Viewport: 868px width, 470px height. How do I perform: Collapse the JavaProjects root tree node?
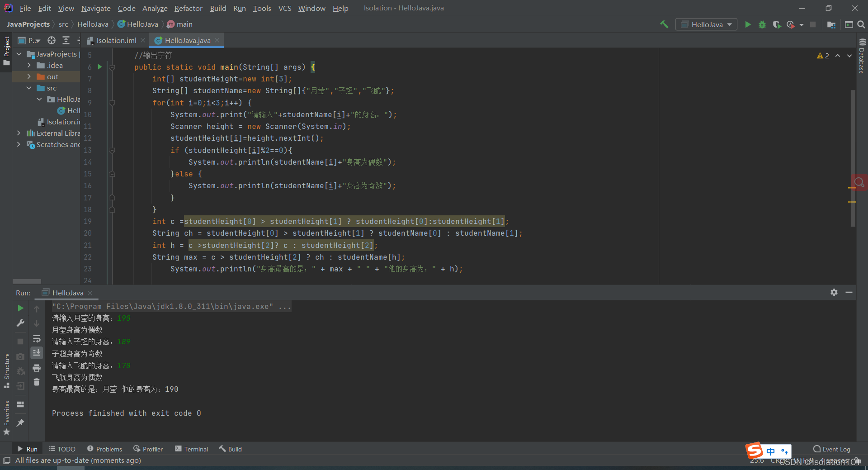[19, 54]
